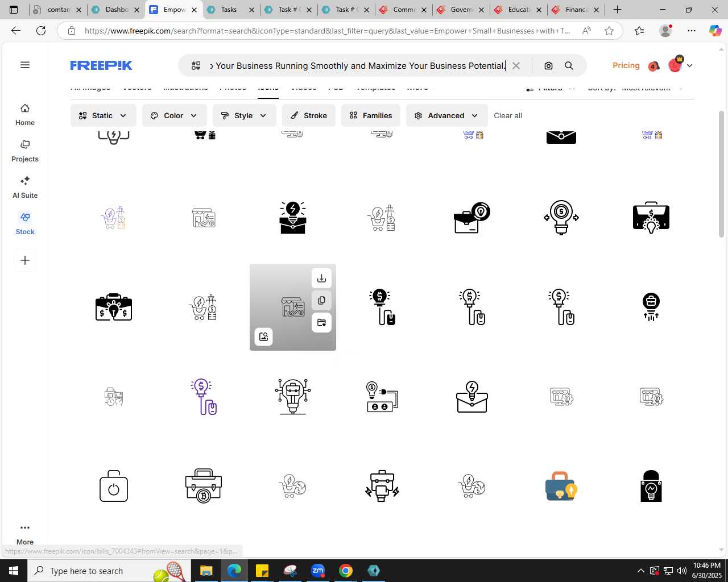Copy the hovered icon to clipboard
The height and width of the screenshot is (582, 728).
click(321, 300)
